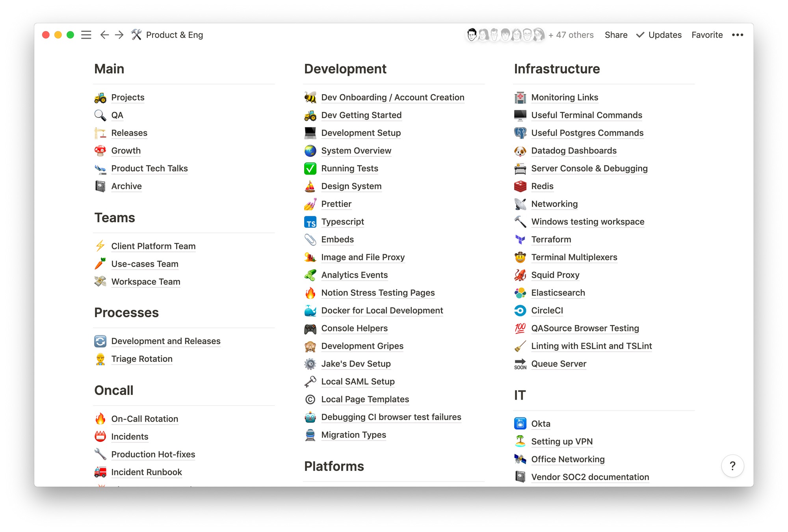The width and height of the screenshot is (788, 532).
Task: Open Image and File Proxy
Action: point(363,257)
